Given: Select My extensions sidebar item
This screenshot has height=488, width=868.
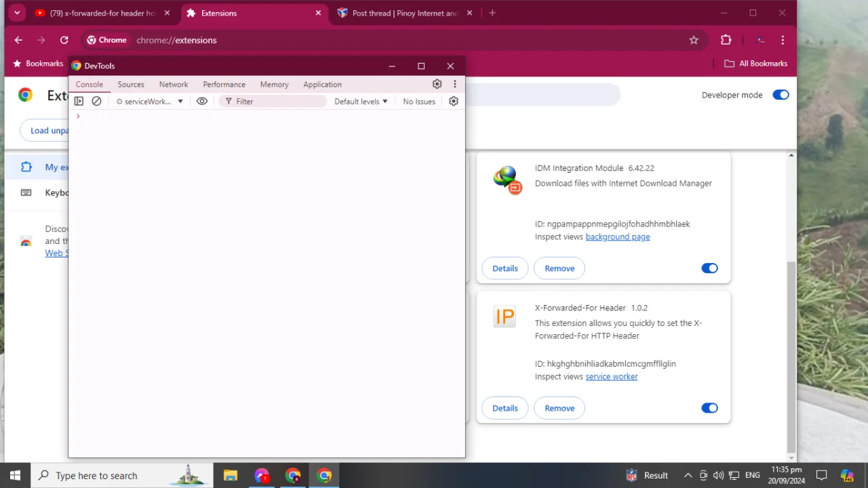Looking at the screenshot, I should 37,167.
